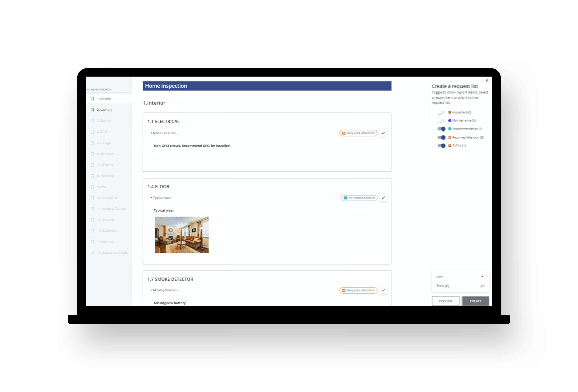Enable the Inspected toggle

pyautogui.click(x=441, y=113)
